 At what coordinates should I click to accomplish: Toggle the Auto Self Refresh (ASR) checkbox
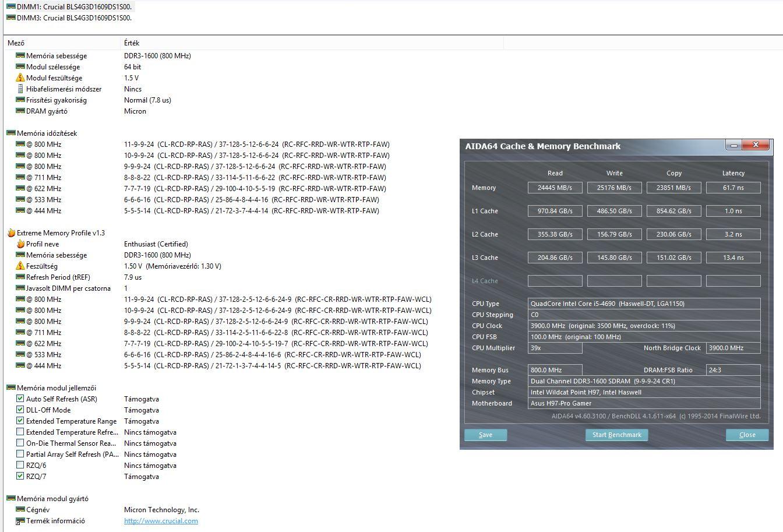tap(20, 399)
